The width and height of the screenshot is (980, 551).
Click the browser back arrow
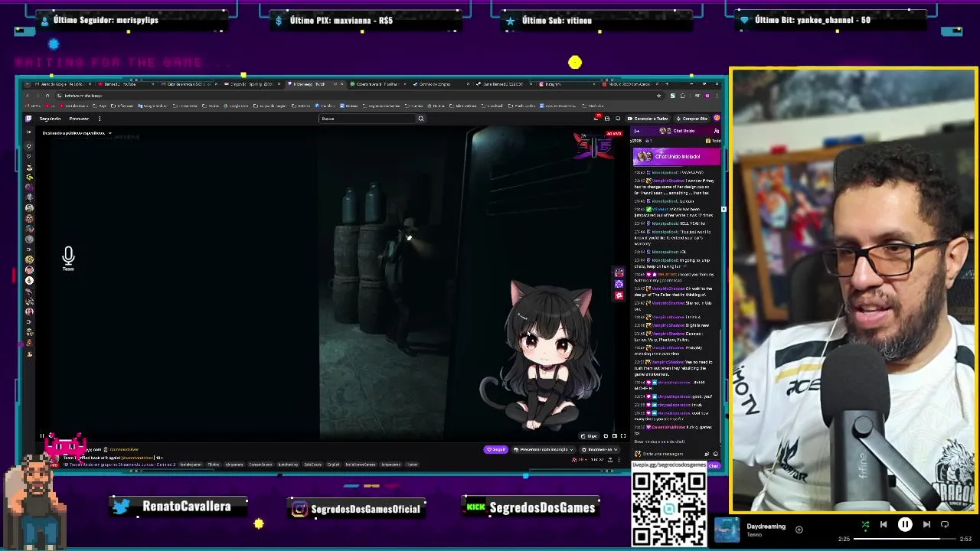coord(28,96)
